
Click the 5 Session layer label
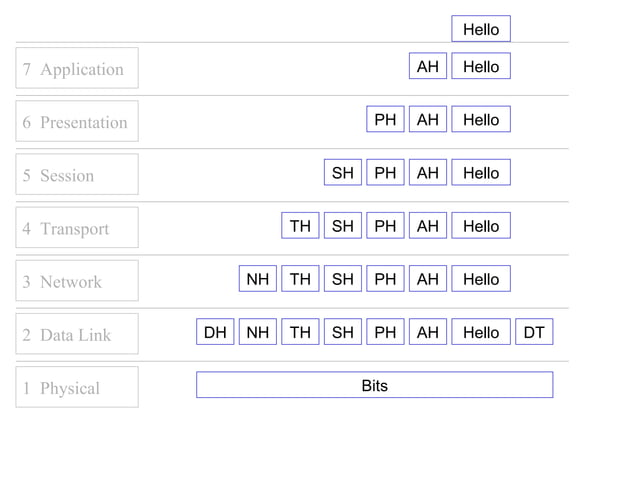coord(77,175)
